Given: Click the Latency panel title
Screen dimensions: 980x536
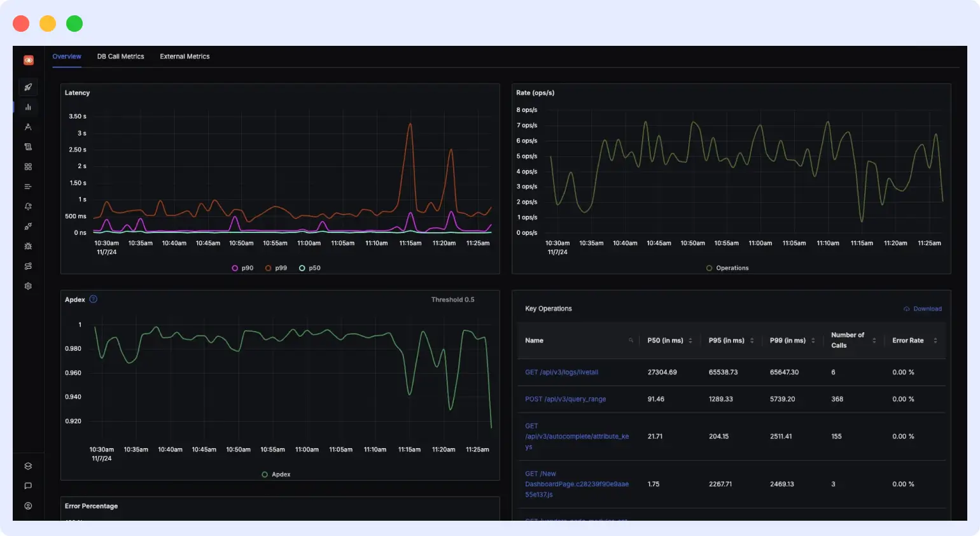Looking at the screenshot, I should tap(77, 93).
